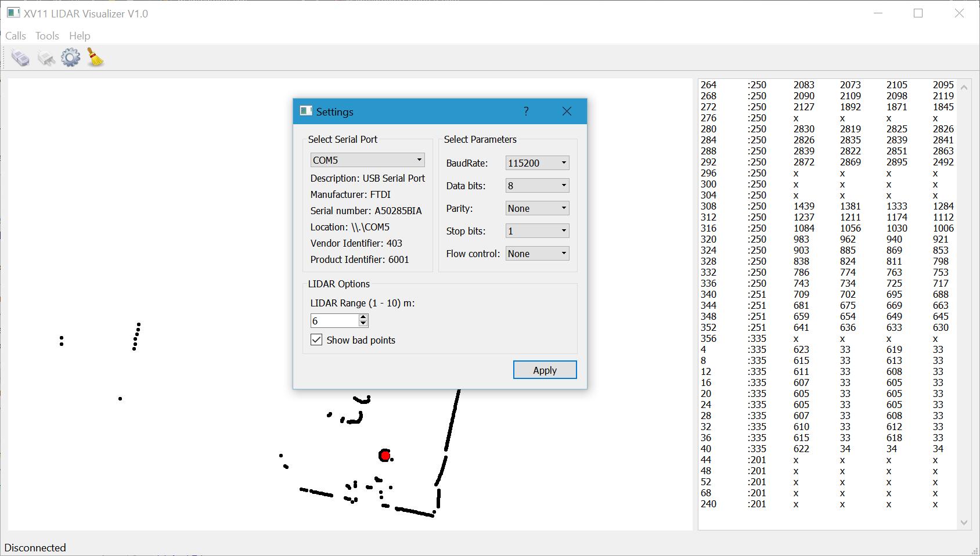The height and width of the screenshot is (556, 980).
Task: Click the Manufacturer: FTDI text
Action: point(350,194)
